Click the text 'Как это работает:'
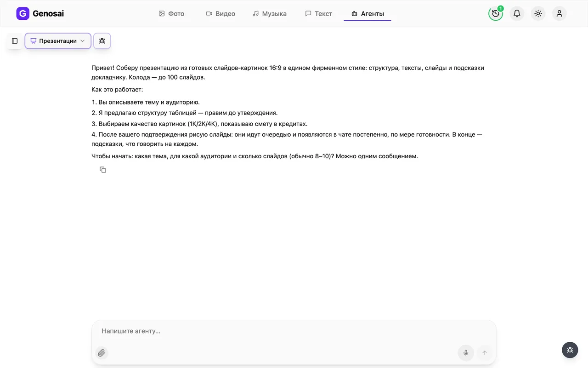The width and height of the screenshot is (588, 368). [118, 90]
